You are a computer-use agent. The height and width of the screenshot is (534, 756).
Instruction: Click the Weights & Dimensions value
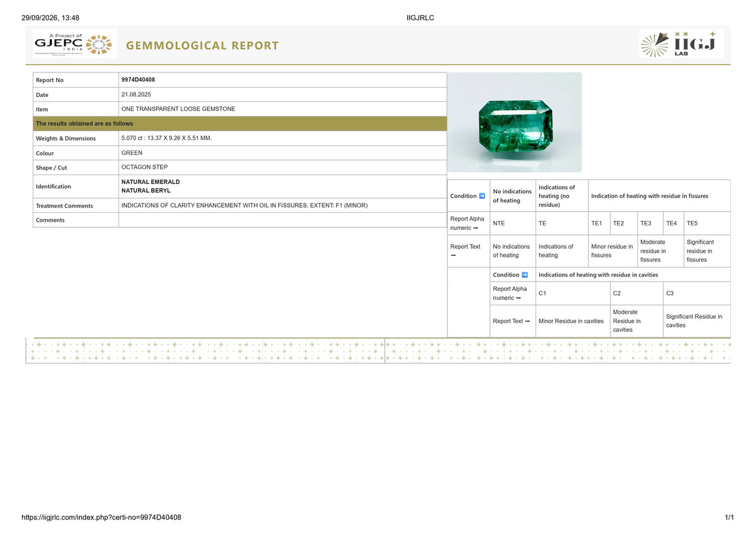coord(166,138)
